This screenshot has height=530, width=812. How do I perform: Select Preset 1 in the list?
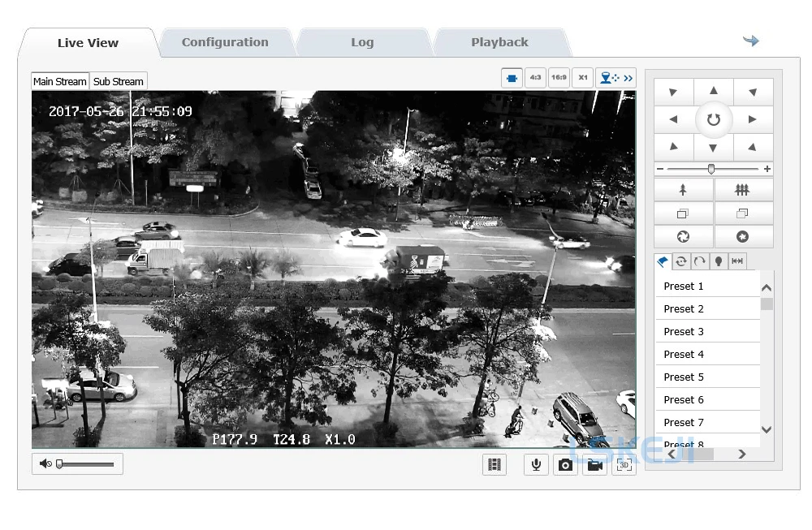707,287
